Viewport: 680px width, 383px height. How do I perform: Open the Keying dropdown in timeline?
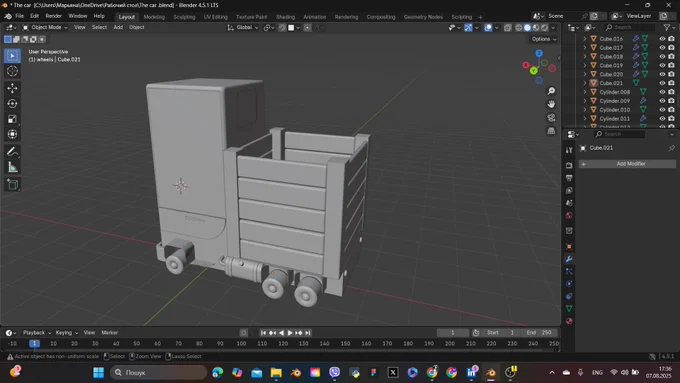tap(67, 333)
